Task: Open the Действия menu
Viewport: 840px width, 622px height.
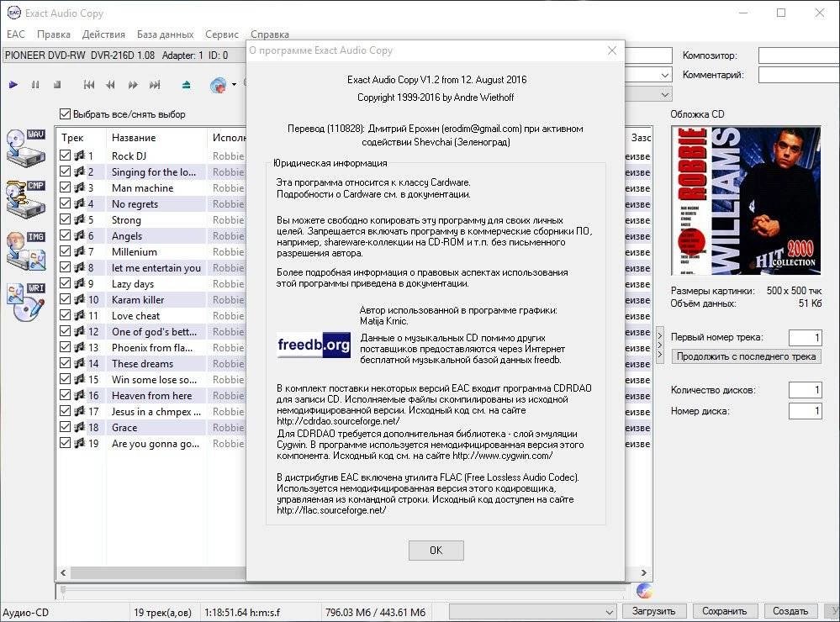Action: pos(103,34)
